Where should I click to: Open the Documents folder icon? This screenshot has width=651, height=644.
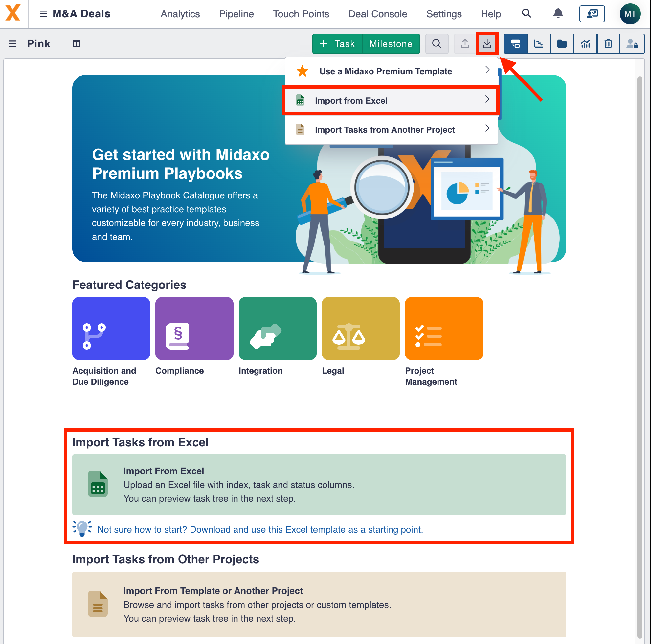[x=562, y=43]
